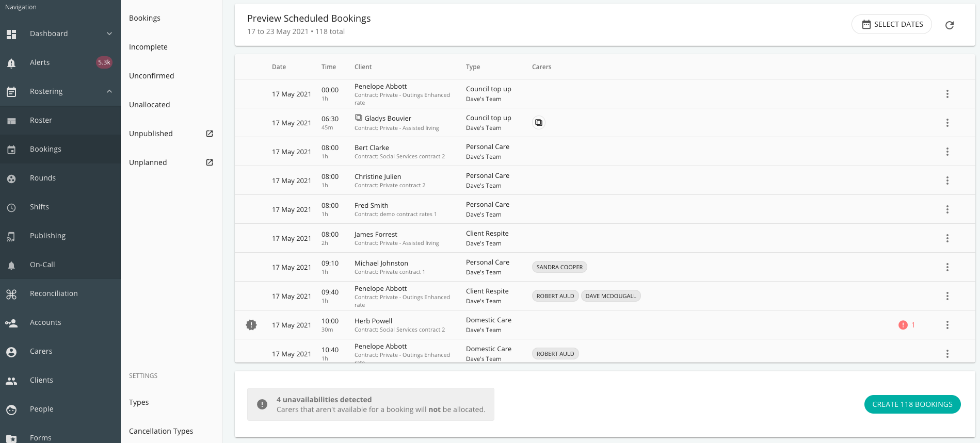The image size is (980, 443).
Task: Open more options for Penelope Abbott 00:00 booking
Action: [947, 94]
